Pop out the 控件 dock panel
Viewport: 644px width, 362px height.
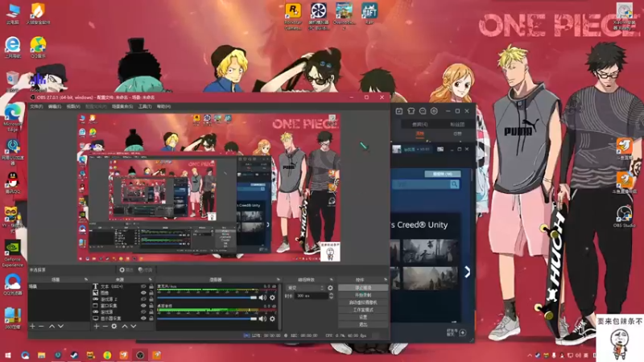pos(386,279)
